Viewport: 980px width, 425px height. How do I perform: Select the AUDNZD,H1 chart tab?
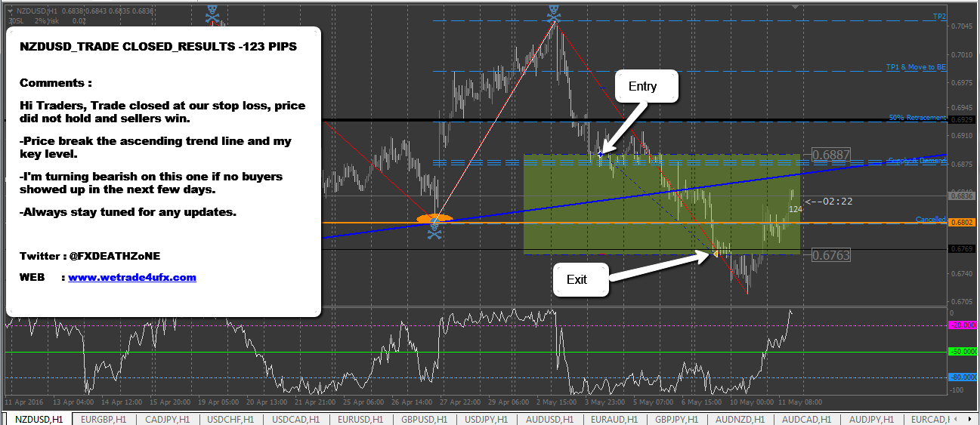click(740, 418)
